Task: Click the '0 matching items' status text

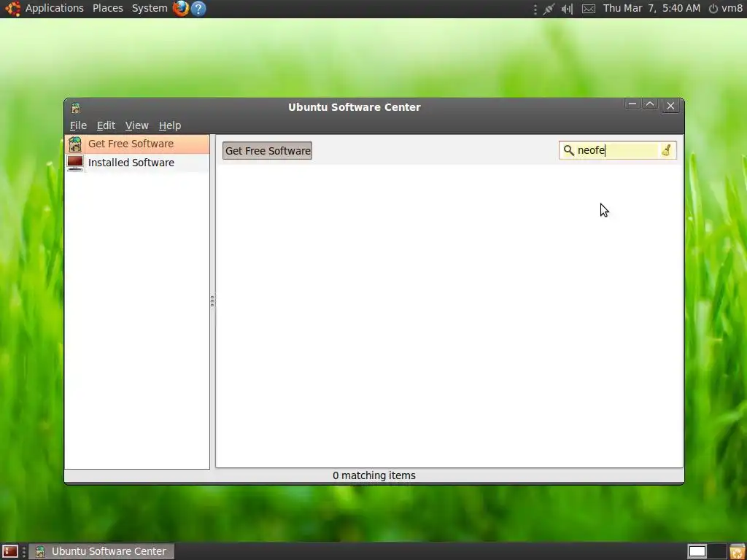Action: [x=374, y=475]
